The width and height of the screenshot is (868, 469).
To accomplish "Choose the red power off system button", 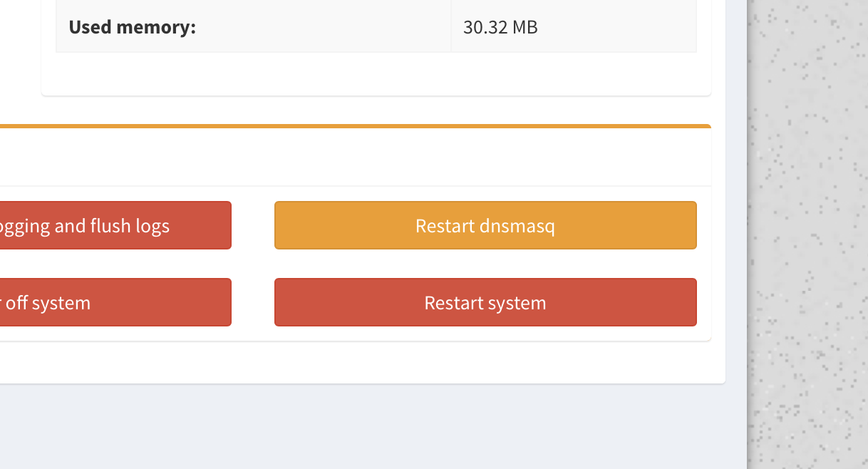I will [115, 302].
